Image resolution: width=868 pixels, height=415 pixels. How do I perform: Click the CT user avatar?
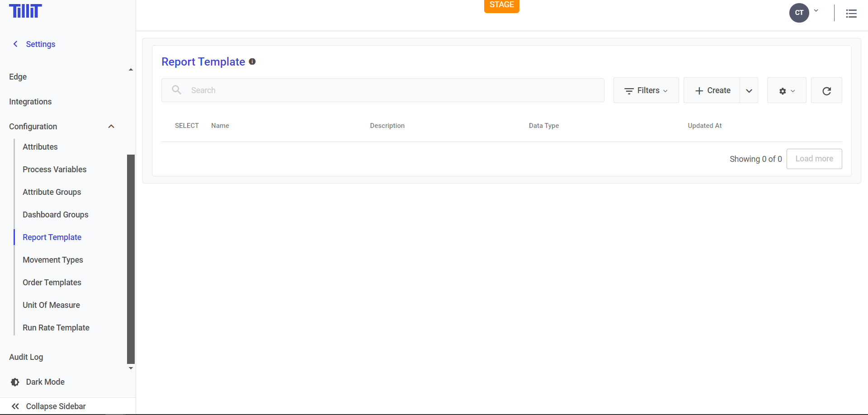tap(799, 13)
